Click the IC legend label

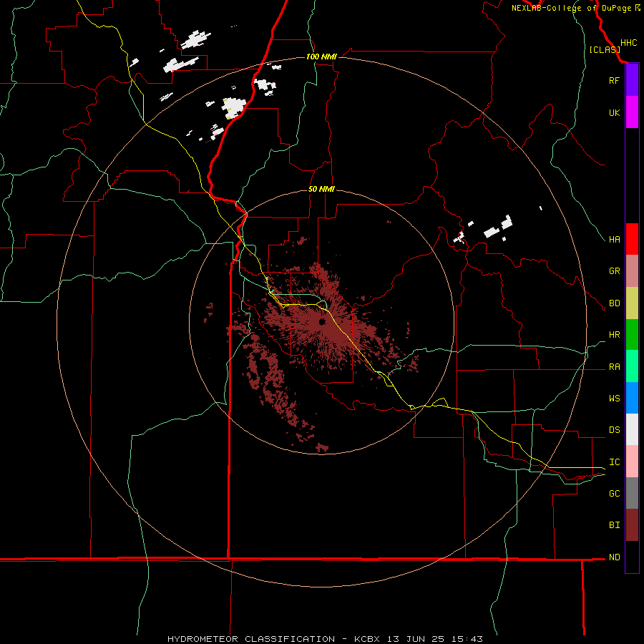point(614,462)
